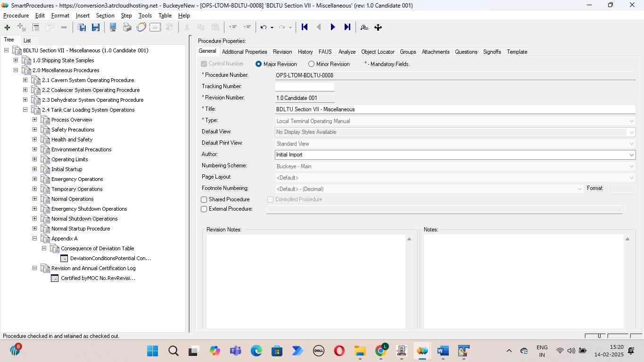Go to first item navigation icon
This screenshot has width=644, height=362.
click(305, 27)
